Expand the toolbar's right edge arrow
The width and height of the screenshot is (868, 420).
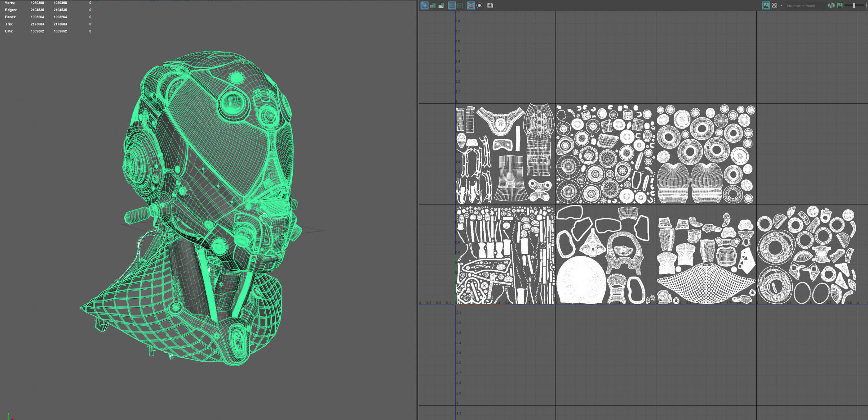tap(866, 5)
